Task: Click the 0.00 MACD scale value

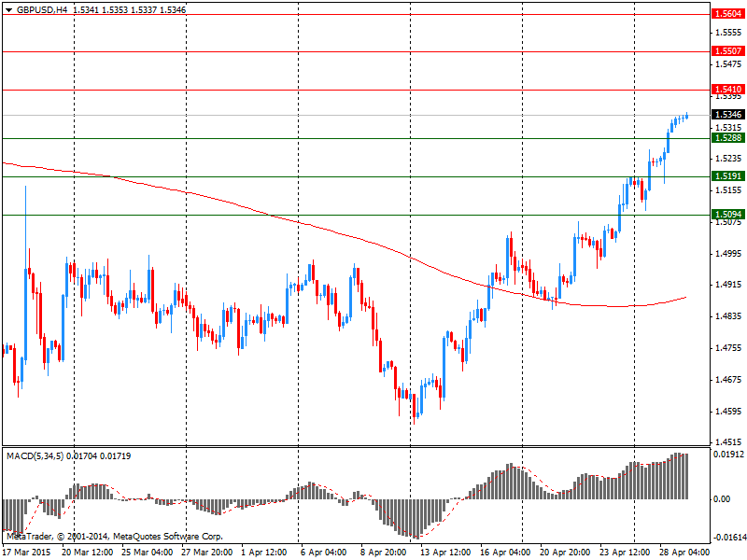Action: click(x=722, y=499)
